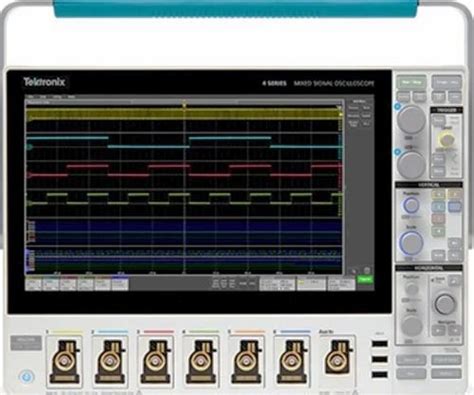Tap the draw-a-box zoom icon on display
Viewport: 474px width, 395px height.
tap(353, 271)
